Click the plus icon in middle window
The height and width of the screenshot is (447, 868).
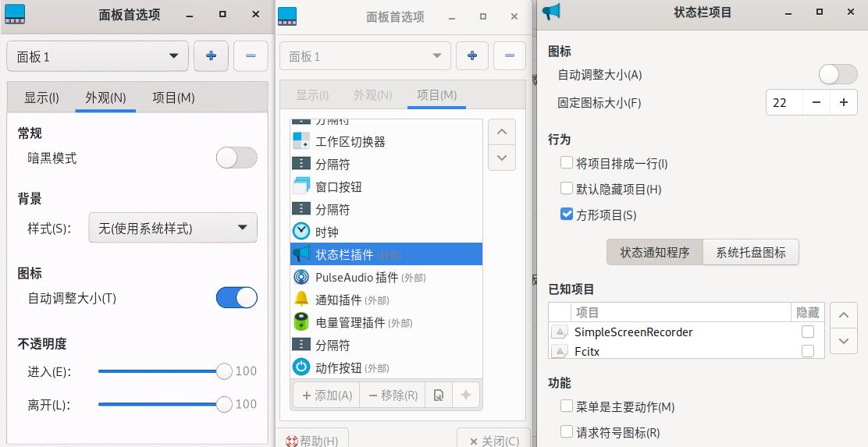(x=472, y=56)
